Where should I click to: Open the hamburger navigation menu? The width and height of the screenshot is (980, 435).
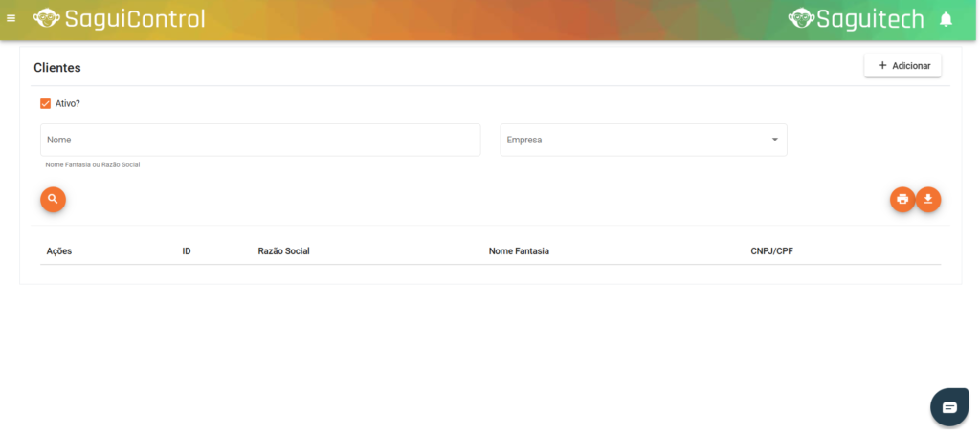pos(11,19)
